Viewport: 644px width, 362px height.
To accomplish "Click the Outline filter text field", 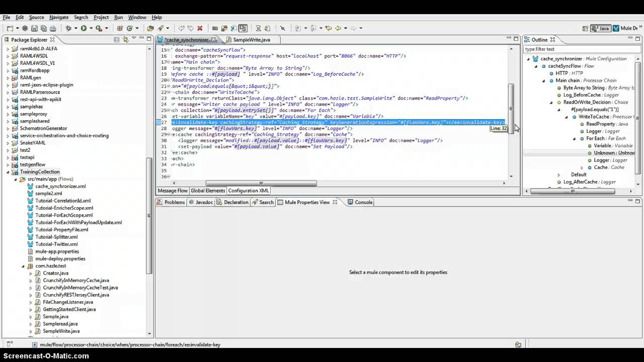I will pyautogui.click(x=581, y=49).
